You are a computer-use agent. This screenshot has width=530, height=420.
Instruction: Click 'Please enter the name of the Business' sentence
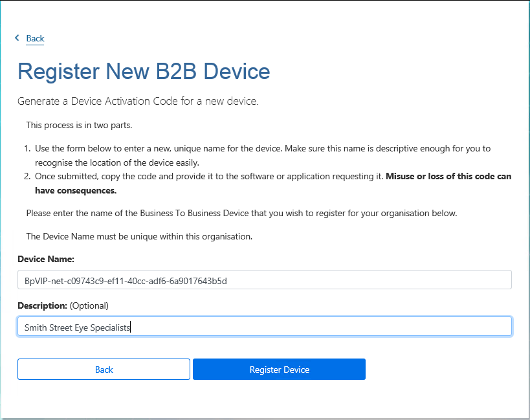pos(241,213)
